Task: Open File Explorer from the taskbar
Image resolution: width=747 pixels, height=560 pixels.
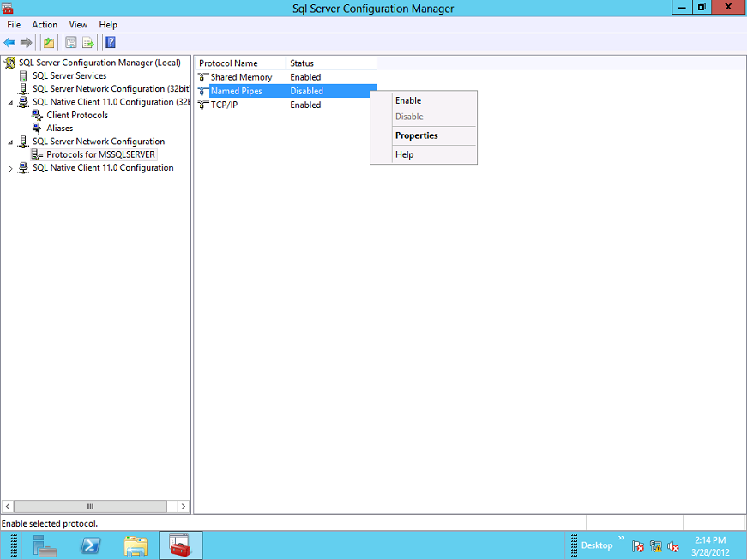Action: (x=136, y=545)
